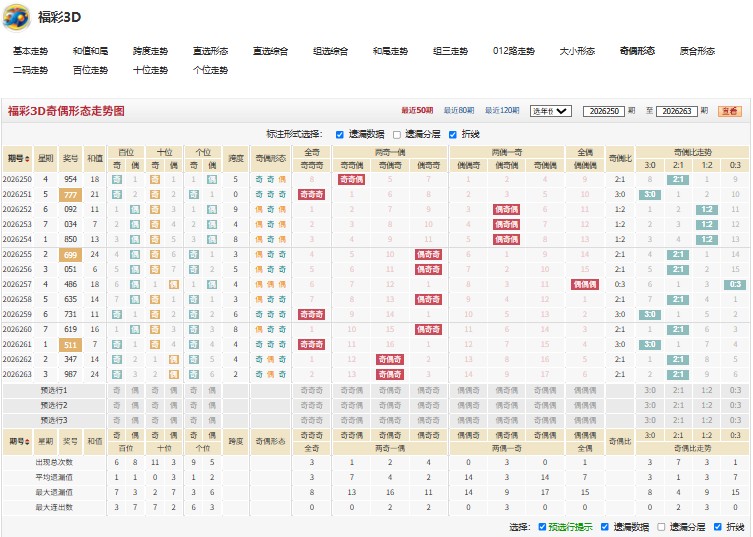The width and height of the screenshot is (753, 537).
Task: Go to 二码走势 chart
Action: point(30,70)
